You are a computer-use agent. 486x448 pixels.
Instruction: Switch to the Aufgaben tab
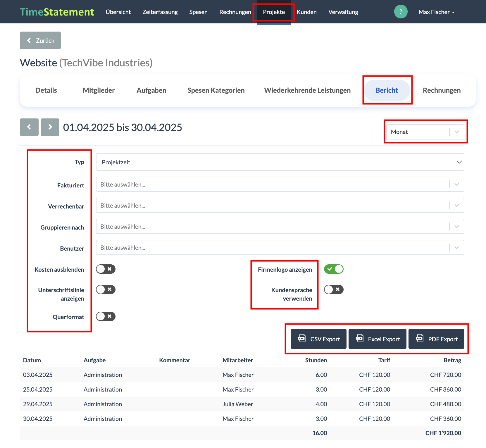(151, 90)
